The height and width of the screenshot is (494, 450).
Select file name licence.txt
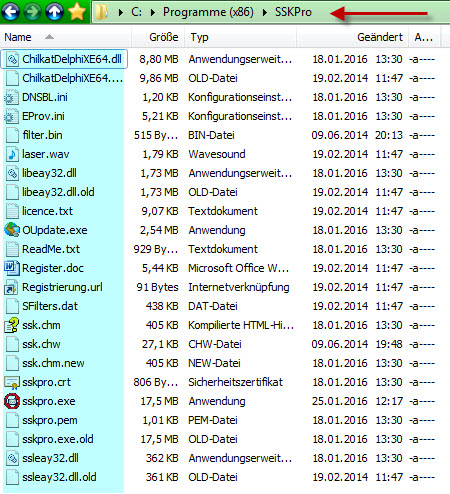[x=47, y=211]
